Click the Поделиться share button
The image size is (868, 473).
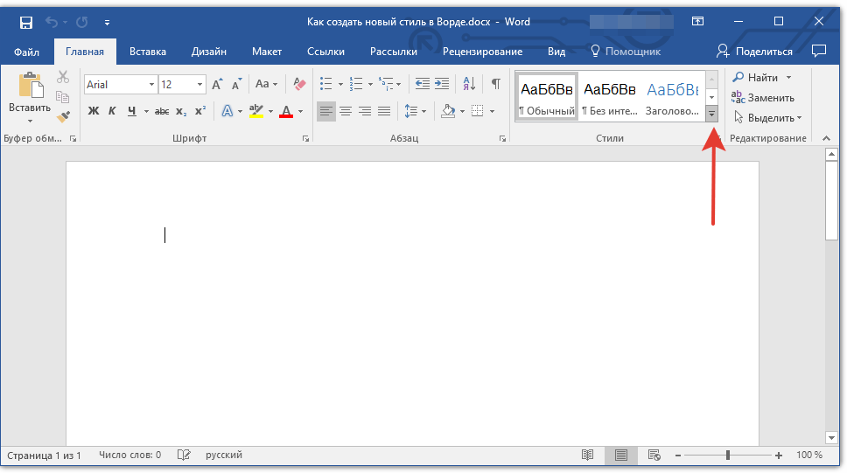pos(754,52)
